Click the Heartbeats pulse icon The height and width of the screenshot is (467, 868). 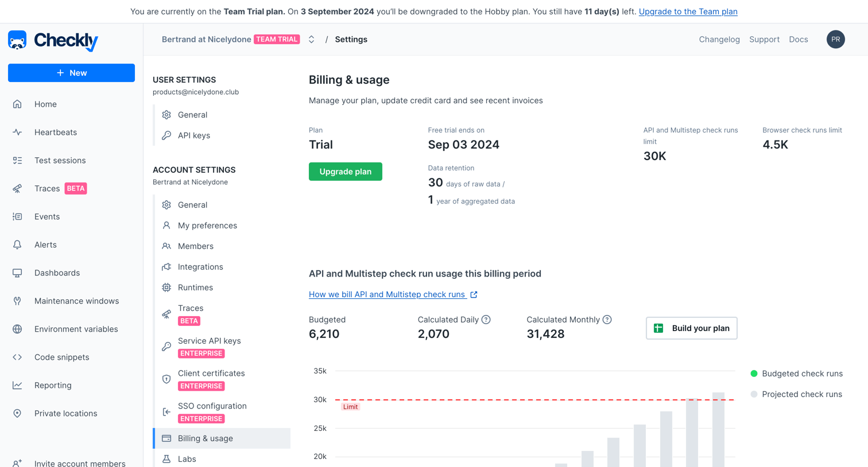(17, 132)
